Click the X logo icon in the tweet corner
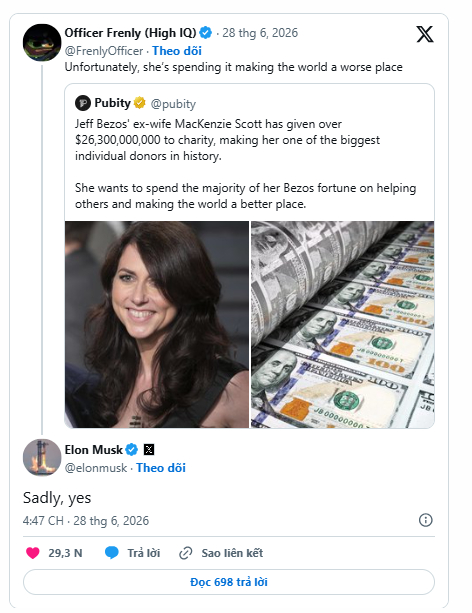 point(425,34)
